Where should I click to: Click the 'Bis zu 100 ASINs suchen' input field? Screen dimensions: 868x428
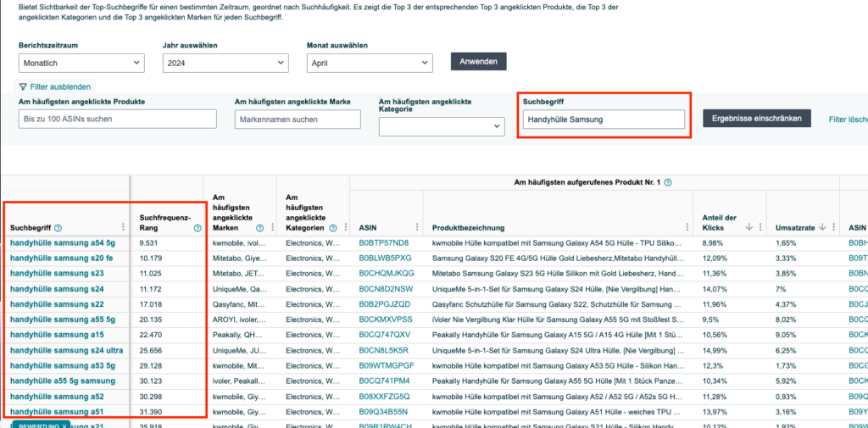[x=117, y=119]
